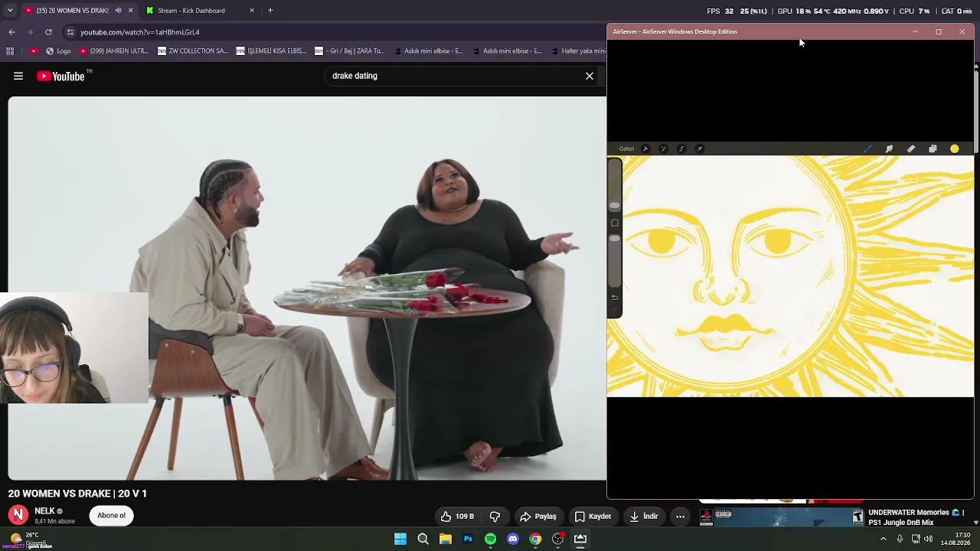
Task: Reload the YouTube page
Action: point(48,32)
